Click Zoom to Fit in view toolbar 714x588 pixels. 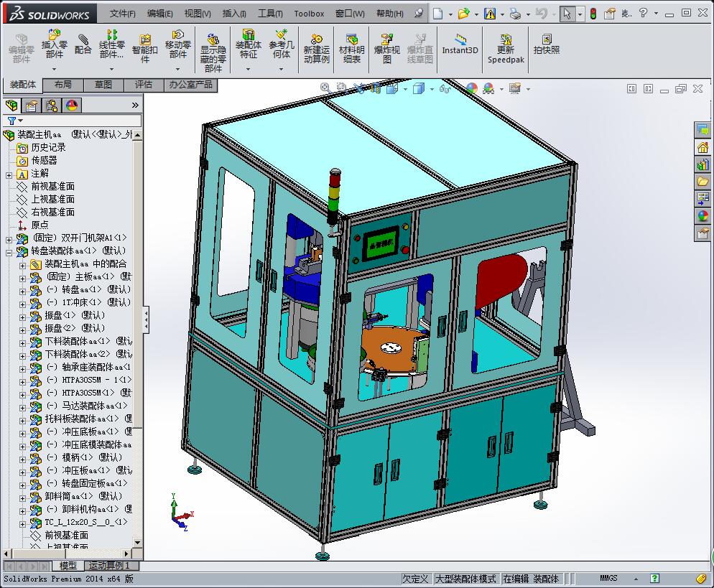(x=325, y=88)
